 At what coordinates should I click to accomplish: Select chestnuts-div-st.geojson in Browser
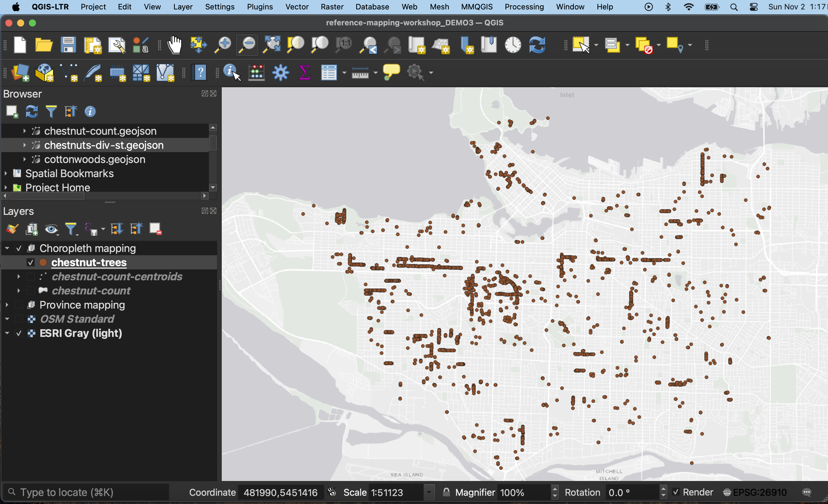pyautogui.click(x=104, y=145)
